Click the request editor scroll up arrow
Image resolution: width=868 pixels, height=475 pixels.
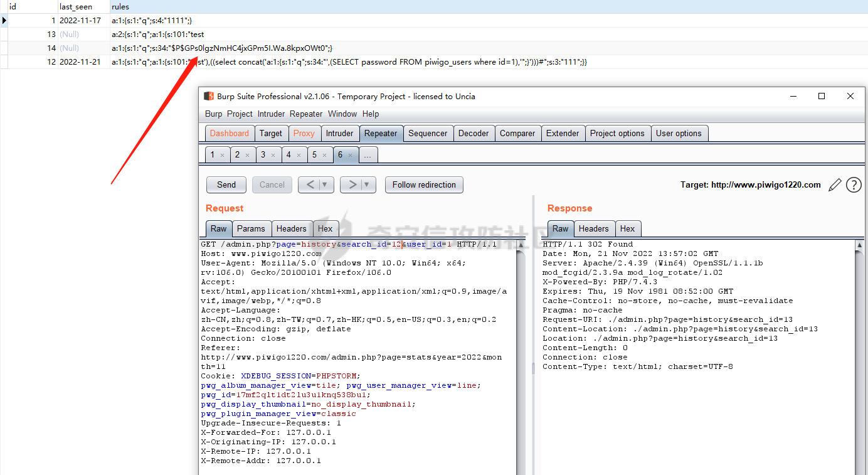tap(521, 245)
